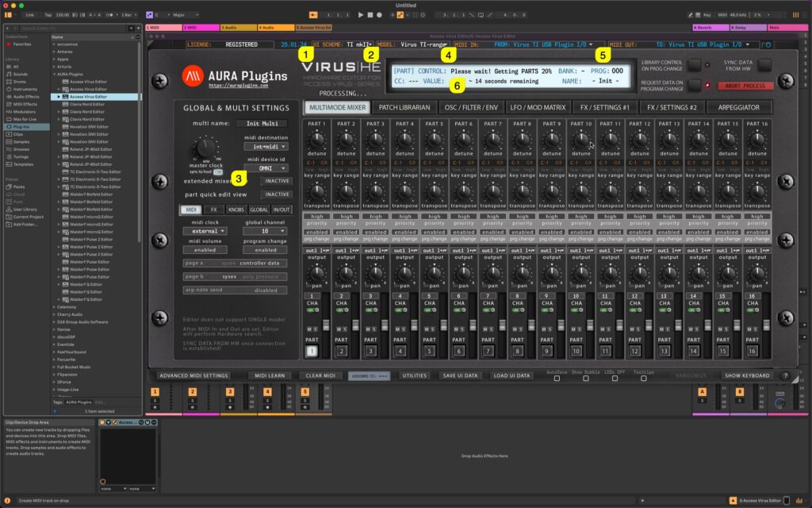Image resolution: width=812 pixels, height=508 pixels.
Task: Click Part 1's channel volume fader
Action: point(327,324)
